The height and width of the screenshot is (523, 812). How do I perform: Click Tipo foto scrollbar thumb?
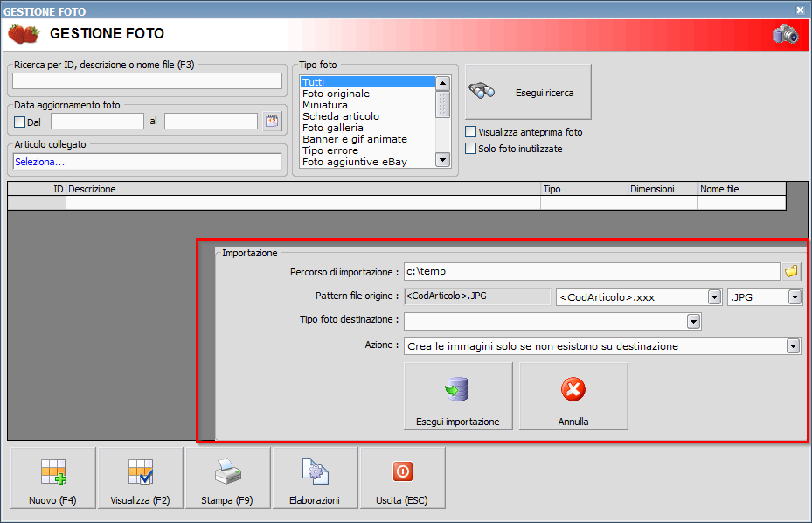(442, 104)
